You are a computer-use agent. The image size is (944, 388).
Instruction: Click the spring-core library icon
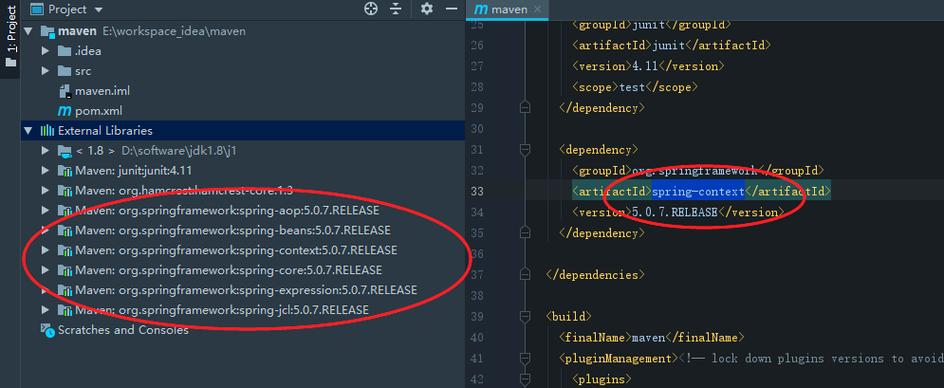tap(64, 270)
